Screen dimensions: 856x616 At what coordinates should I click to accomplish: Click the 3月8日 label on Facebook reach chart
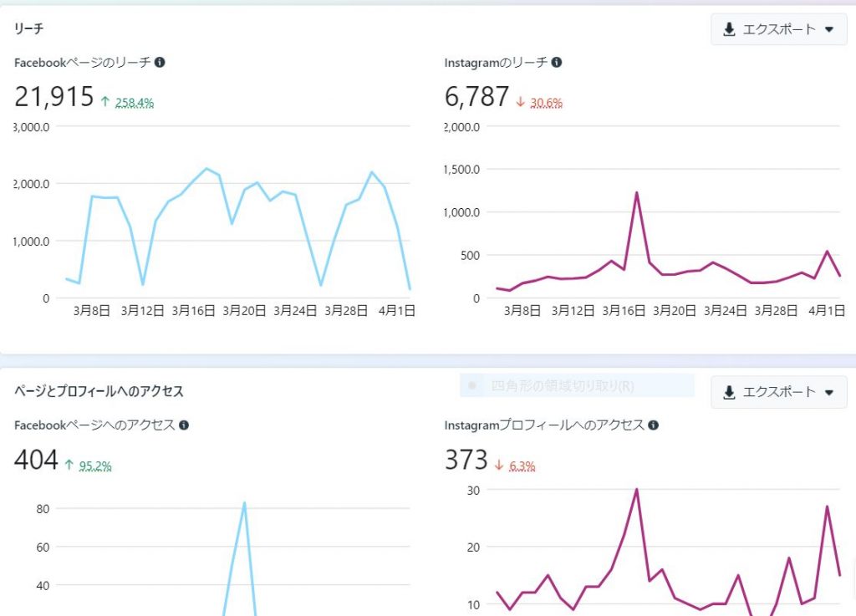pyautogui.click(x=92, y=310)
